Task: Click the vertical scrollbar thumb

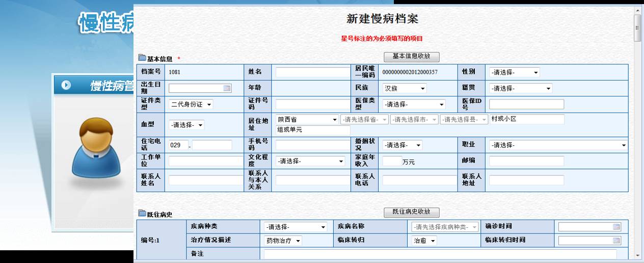Action: pos(637,28)
